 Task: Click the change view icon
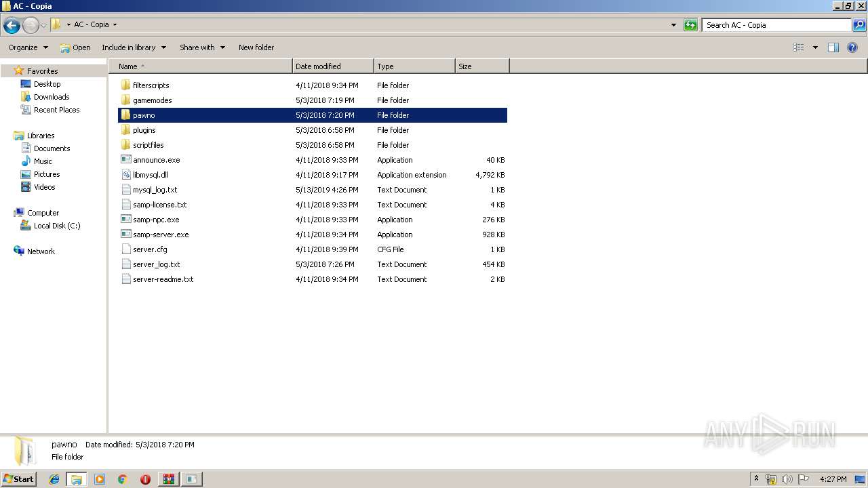click(799, 47)
